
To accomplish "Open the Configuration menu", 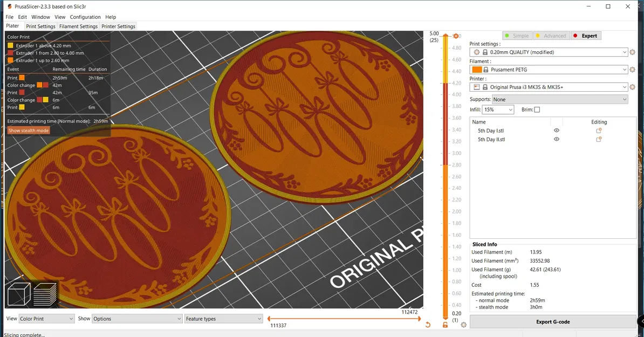I will pyautogui.click(x=85, y=17).
